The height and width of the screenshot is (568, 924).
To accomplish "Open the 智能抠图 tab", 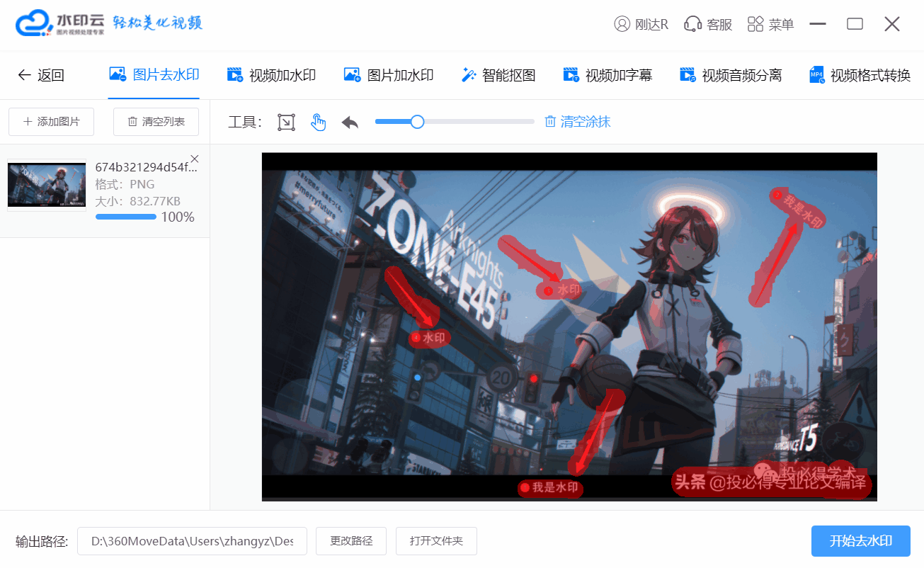I will pos(498,75).
